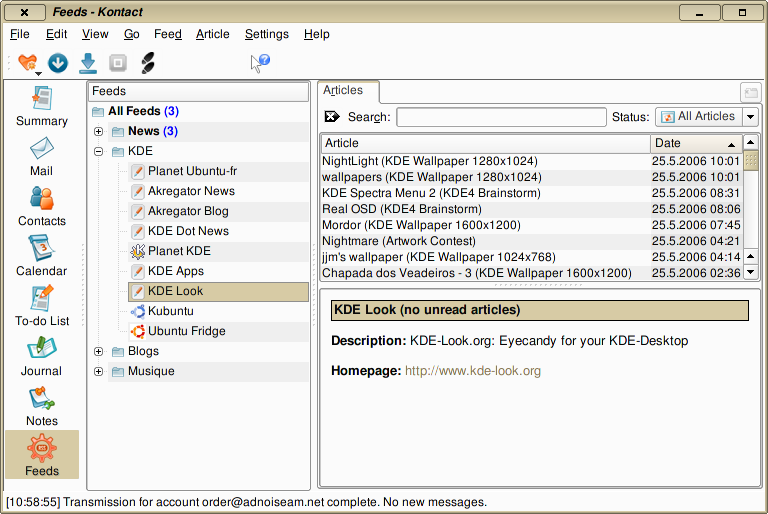Click the Planet Ubuntu-fr feed icon

tap(138, 171)
